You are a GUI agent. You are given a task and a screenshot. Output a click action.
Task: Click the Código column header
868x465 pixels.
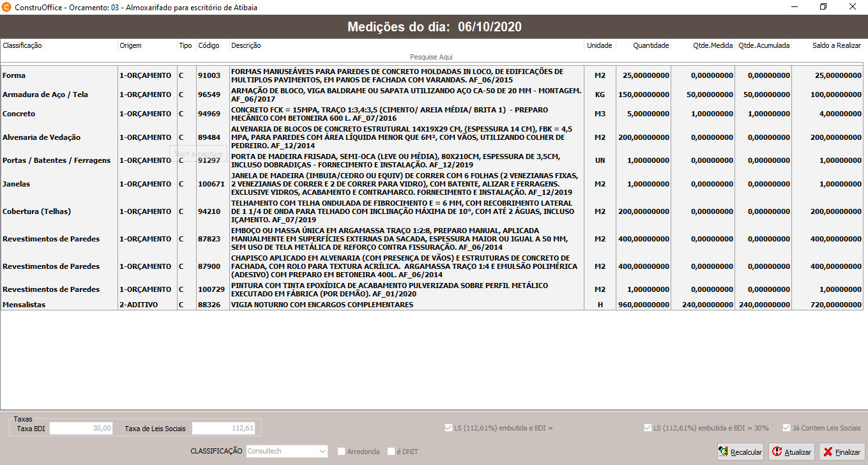point(209,45)
